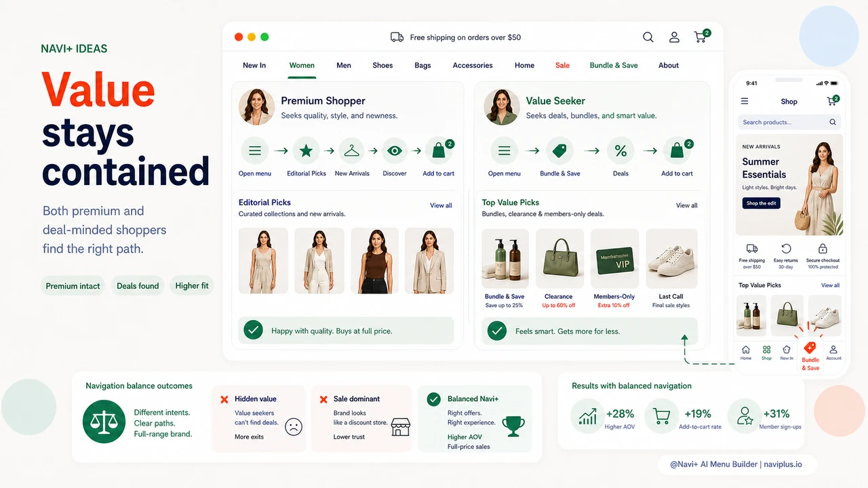This screenshot has width=868, height=488.
Task: Open the Bundle & Save menu item
Action: coord(614,65)
